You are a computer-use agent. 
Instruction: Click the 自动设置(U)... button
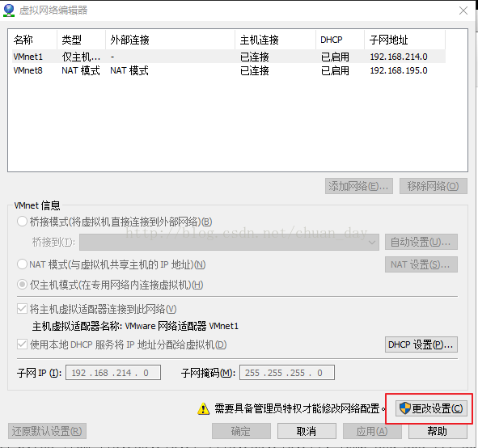coord(421,242)
